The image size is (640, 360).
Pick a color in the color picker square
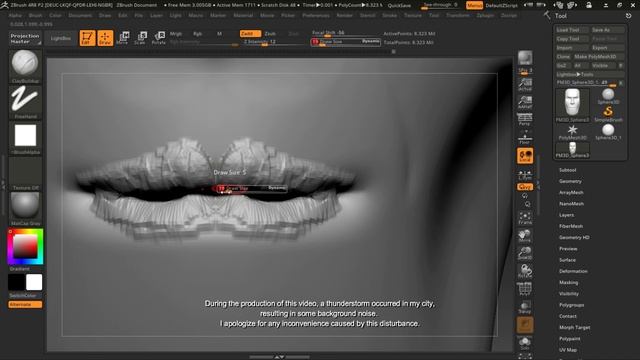[25, 247]
